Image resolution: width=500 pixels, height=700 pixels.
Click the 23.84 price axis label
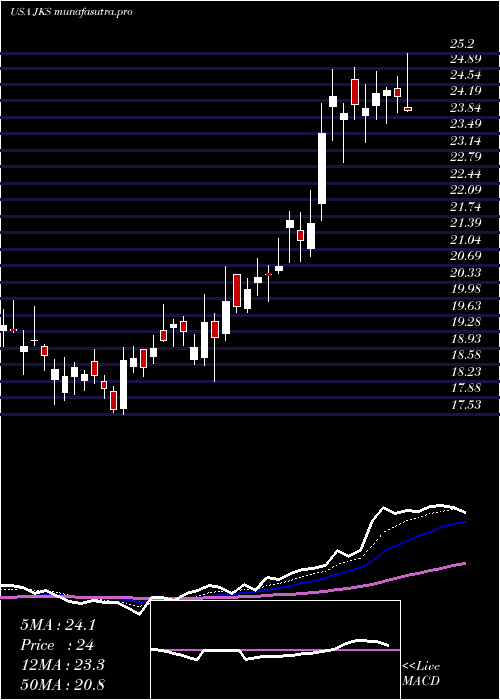click(x=465, y=108)
